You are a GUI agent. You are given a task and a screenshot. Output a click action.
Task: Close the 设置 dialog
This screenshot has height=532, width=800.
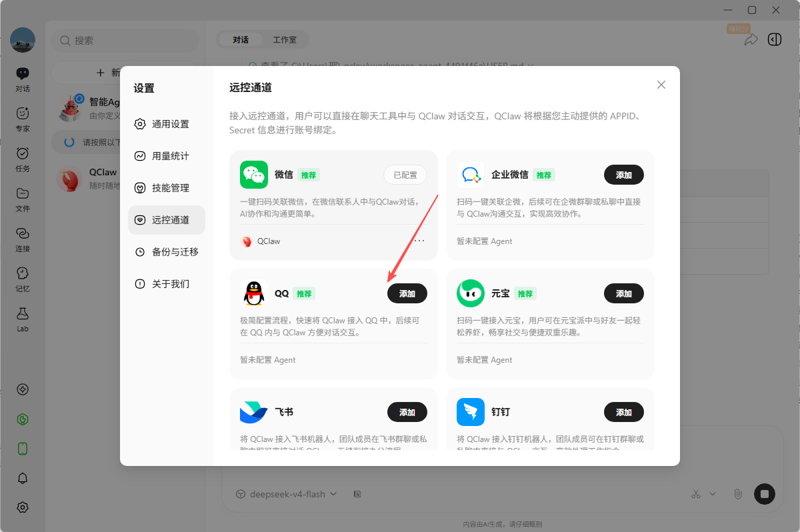(661, 85)
